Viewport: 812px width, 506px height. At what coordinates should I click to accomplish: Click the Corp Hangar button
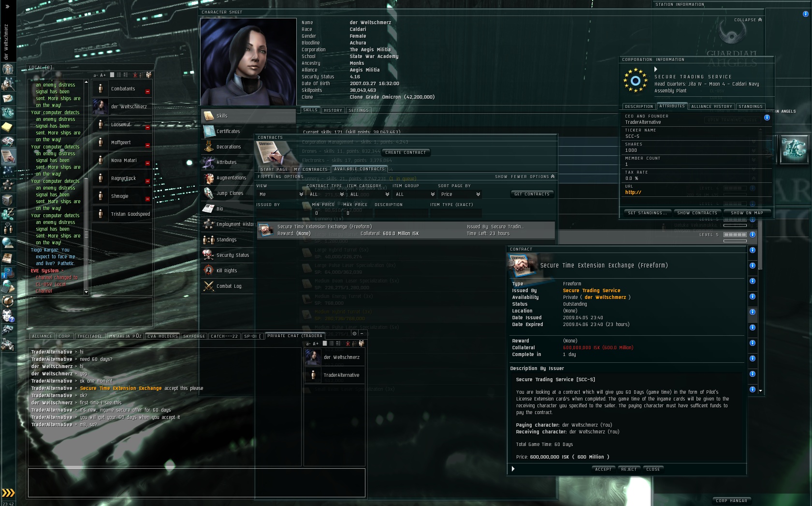pos(732,501)
